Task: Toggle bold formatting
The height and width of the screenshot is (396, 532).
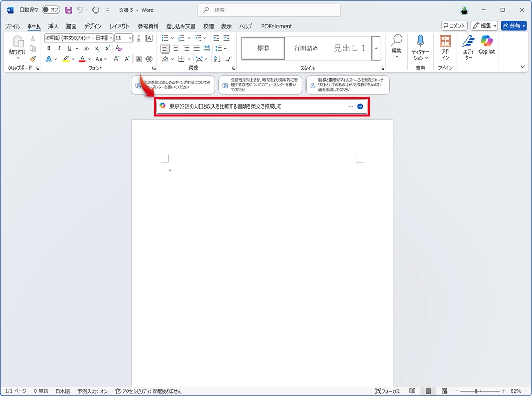Action: click(x=49, y=48)
